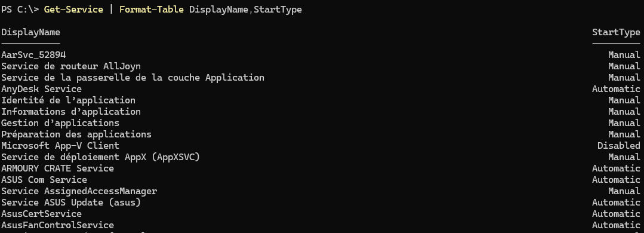Click the Format-Table cmdlet in command line
644x233 pixels.
[152, 10]
